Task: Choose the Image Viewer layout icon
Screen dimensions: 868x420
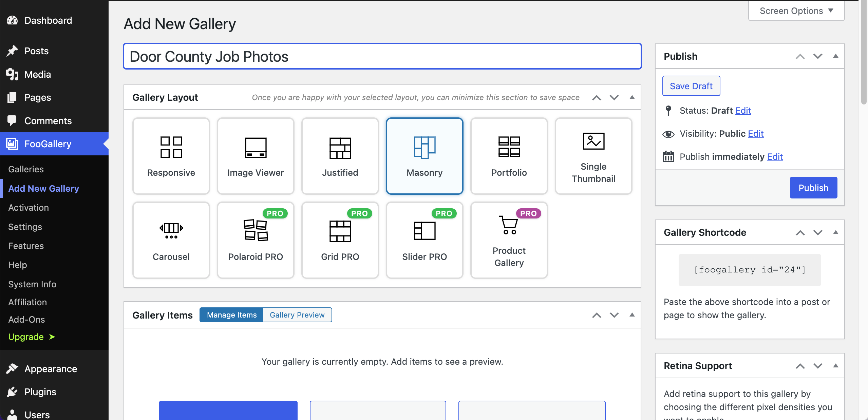Action: click(x=255, y=148)
